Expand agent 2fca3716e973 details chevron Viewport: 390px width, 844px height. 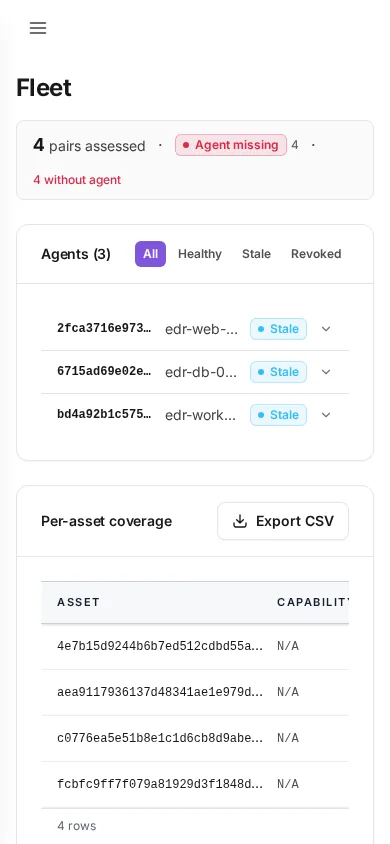tap(326, 329)
